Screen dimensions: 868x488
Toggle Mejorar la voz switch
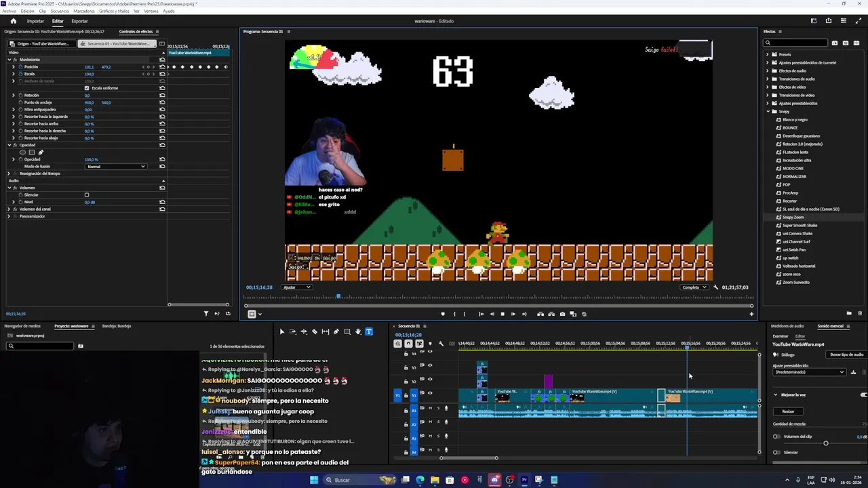(x=863, y=394)
